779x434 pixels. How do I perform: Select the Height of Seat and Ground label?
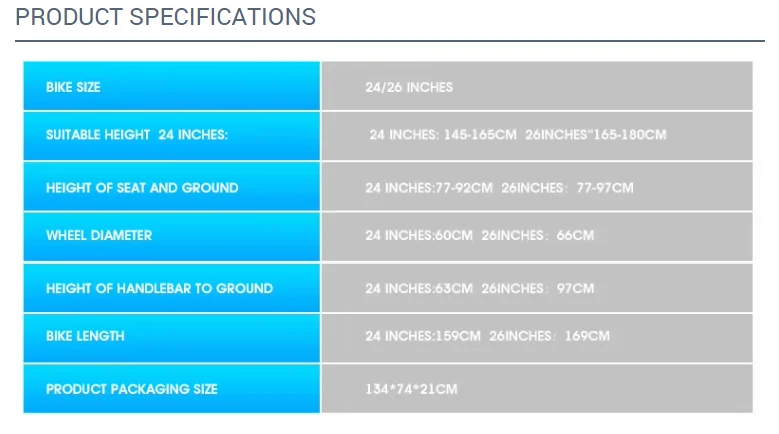[142, 188]
